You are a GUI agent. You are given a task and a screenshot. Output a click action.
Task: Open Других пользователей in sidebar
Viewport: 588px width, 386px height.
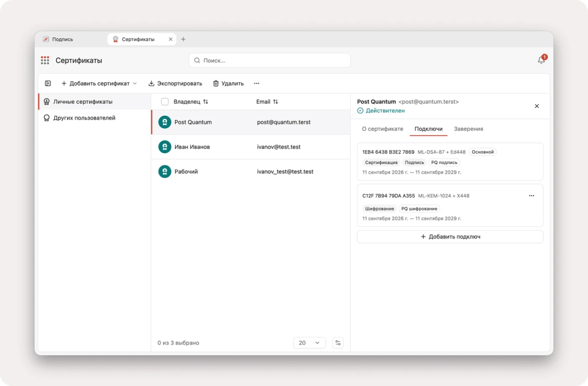click(x=95, y=118)
